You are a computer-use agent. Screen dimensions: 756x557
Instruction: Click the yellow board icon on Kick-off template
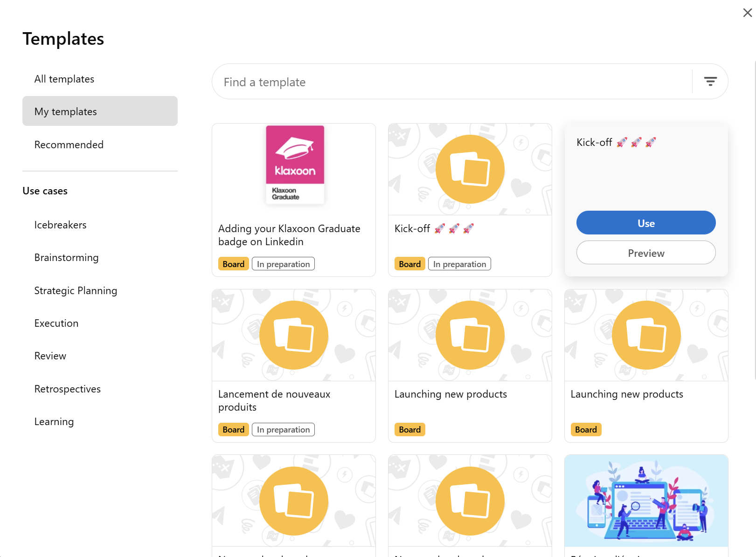point(470,169)
